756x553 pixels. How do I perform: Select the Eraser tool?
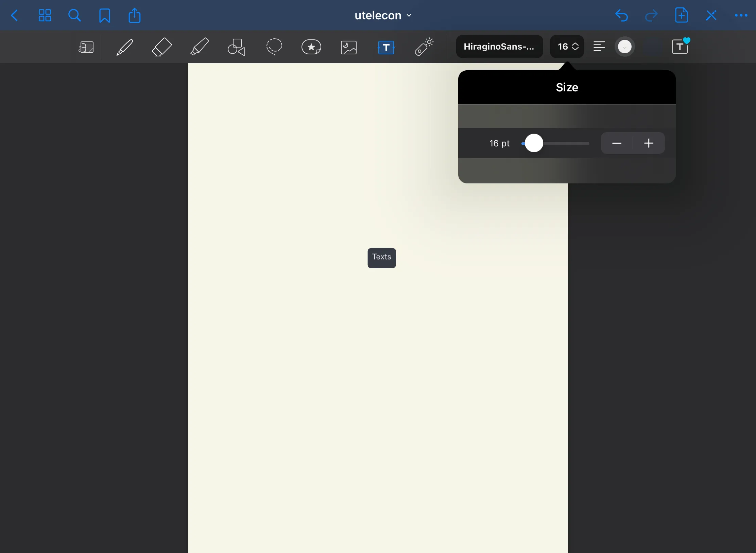[x=162, y=47]
